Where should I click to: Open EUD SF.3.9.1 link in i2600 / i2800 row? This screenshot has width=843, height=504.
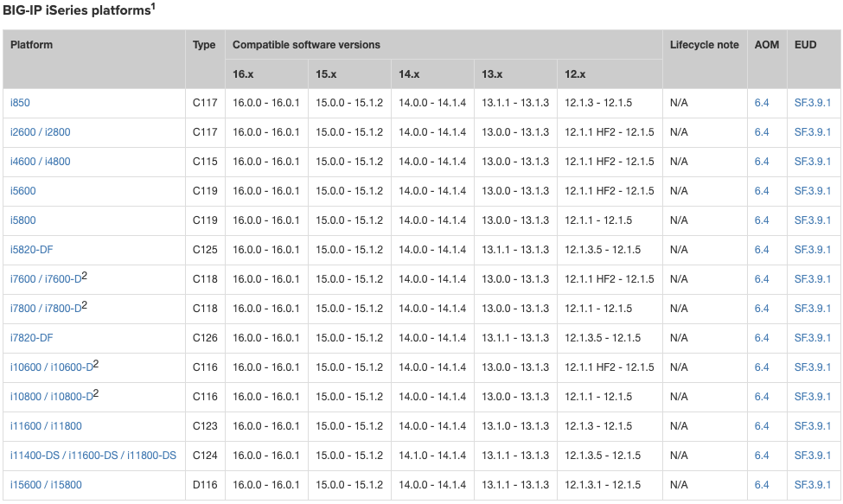tap(813, 132)
